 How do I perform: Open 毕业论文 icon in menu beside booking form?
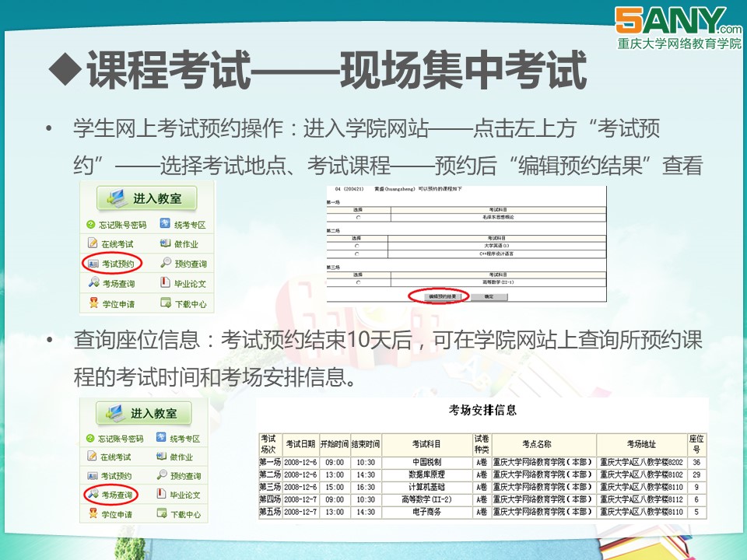point(165,283)
